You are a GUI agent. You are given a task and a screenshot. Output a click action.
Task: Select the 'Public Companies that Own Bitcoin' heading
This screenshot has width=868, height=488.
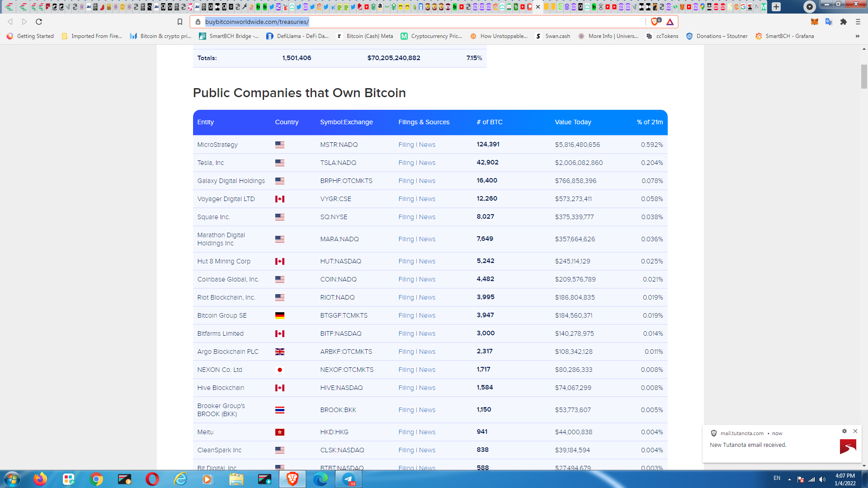(299, 93)
